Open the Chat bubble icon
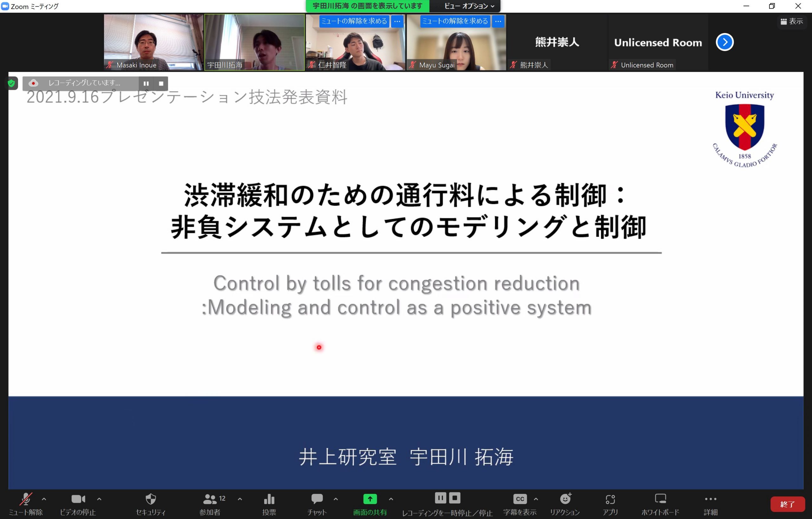 click(x=317, y=499)
